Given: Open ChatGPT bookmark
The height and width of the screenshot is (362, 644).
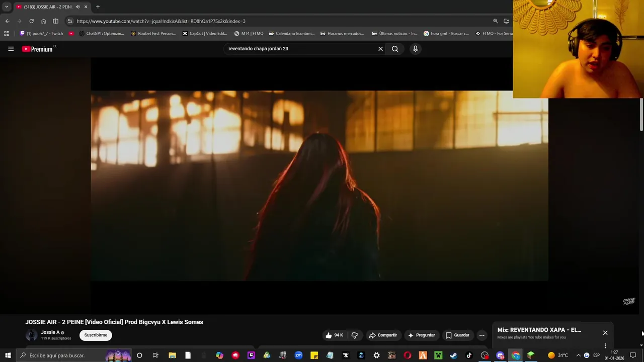Looking at the screenshot, I should [102, 34].
